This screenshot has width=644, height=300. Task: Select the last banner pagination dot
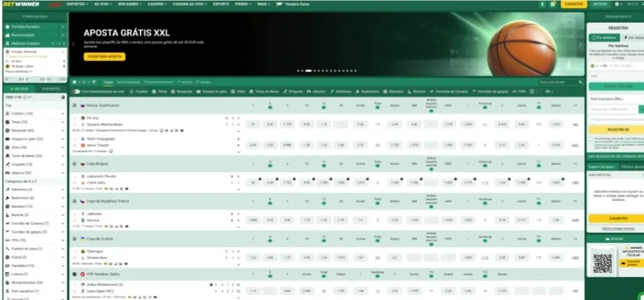(355, 70)
